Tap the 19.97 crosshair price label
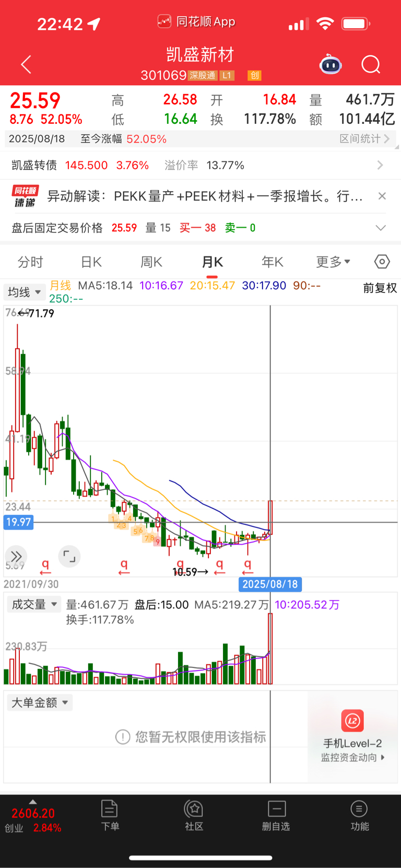 pos(18,522)
